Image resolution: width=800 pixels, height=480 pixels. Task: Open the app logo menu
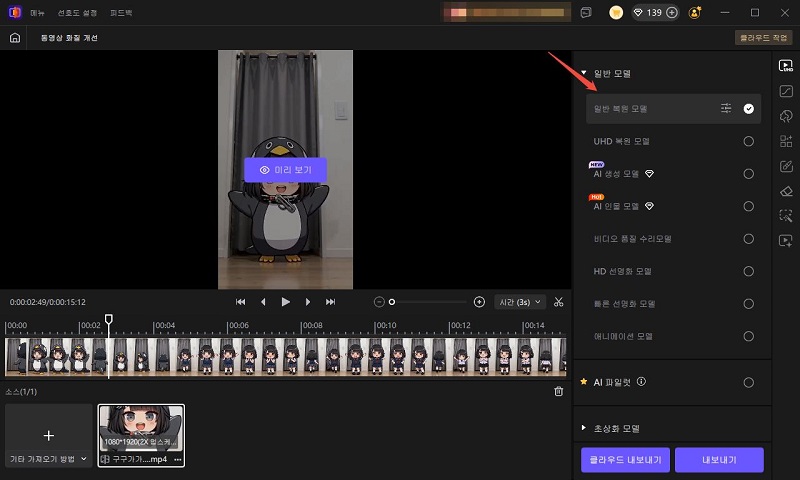click(x=15, y=12)
